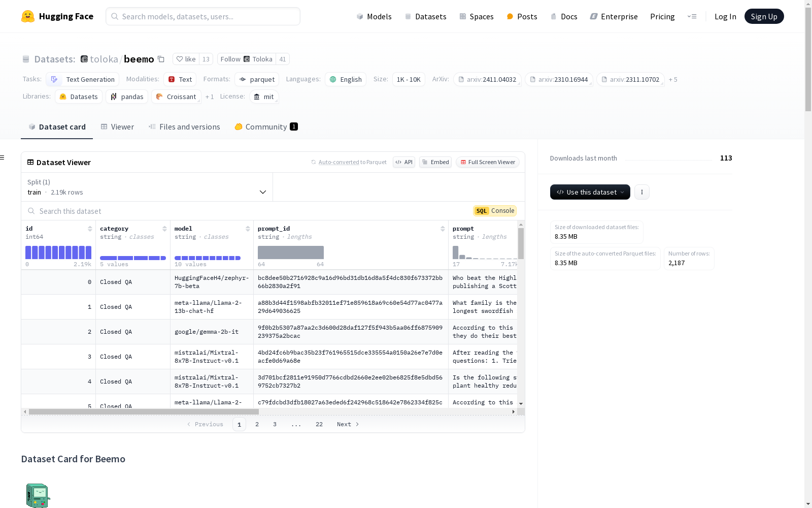Click the Auto-converted link
812x508 pixels.
(339, 162)
